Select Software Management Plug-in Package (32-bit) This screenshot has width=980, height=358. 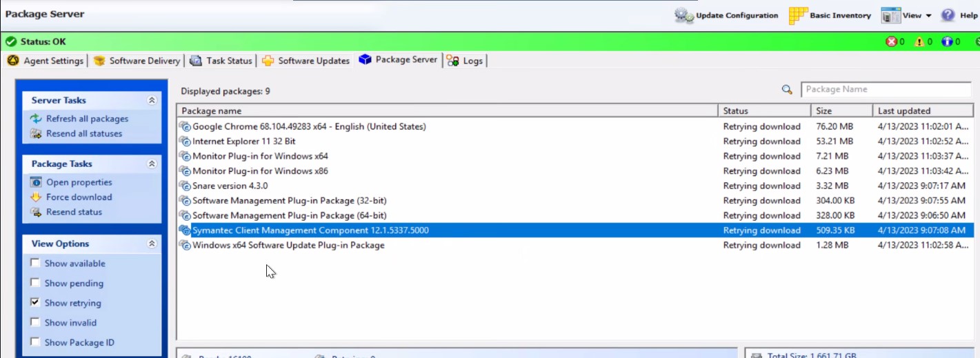coord(575,201)
